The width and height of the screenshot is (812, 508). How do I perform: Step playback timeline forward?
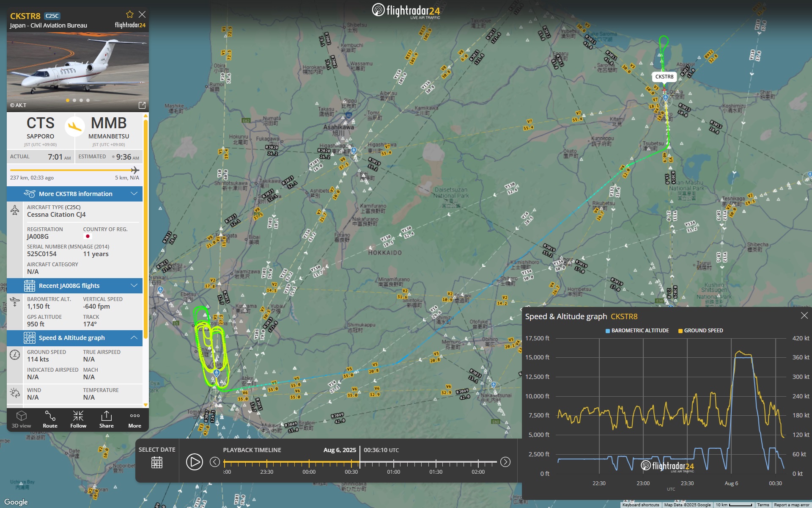coord(505,462)
